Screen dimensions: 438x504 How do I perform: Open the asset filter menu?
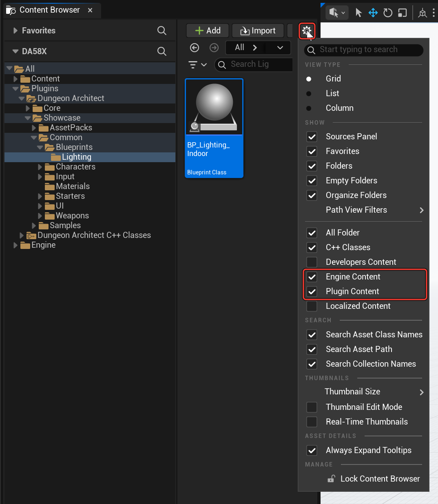[197, 64]
